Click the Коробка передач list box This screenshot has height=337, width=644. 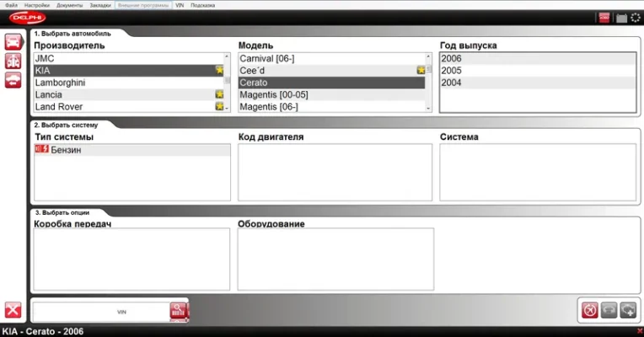pos(131,259)
